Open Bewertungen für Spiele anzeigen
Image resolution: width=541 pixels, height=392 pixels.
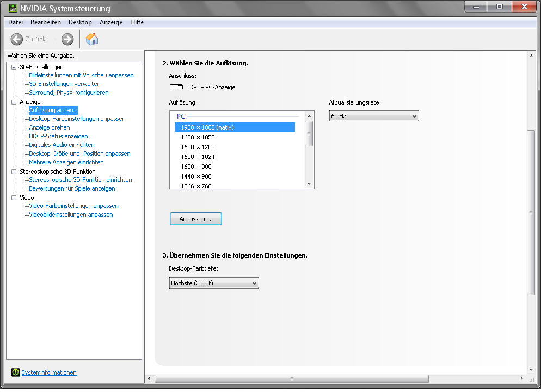(x=72, y=188)
